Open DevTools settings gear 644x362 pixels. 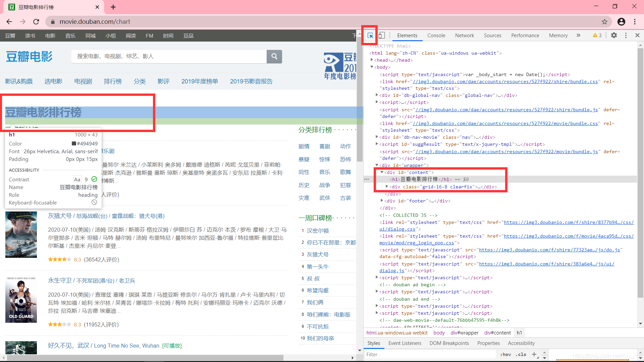point(614,35)
